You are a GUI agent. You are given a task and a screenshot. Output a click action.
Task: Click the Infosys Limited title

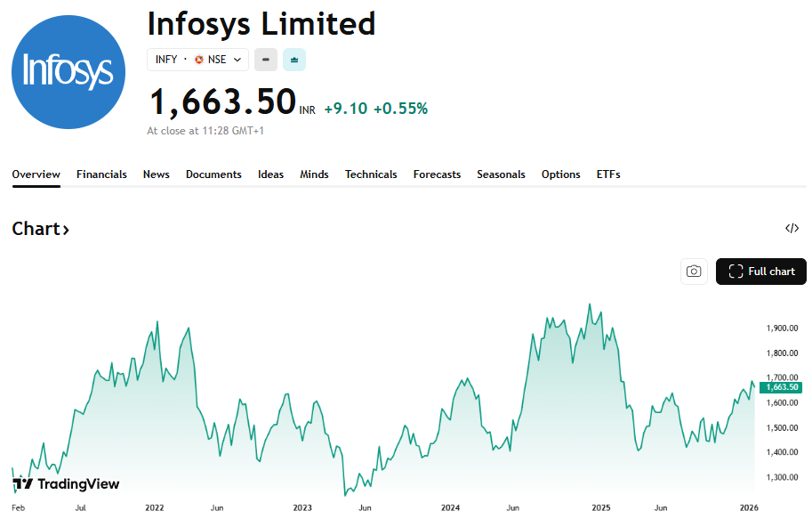tap(261, 23)
